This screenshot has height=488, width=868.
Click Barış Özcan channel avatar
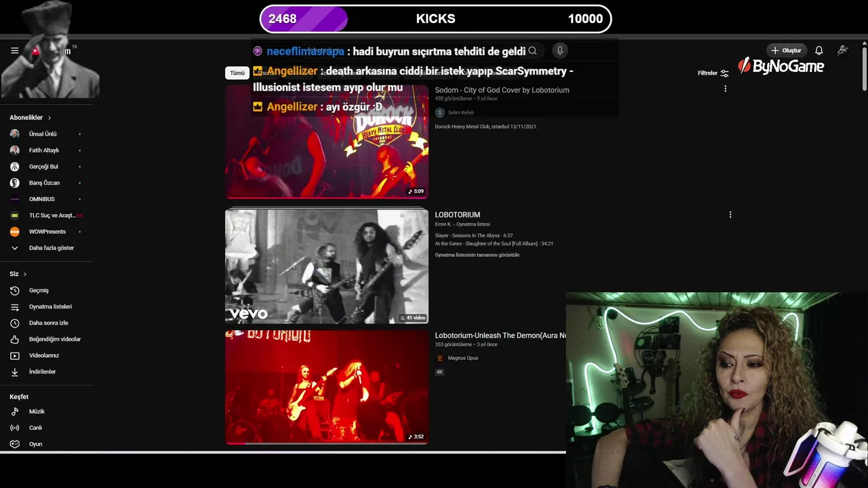(x=15, y=183)
